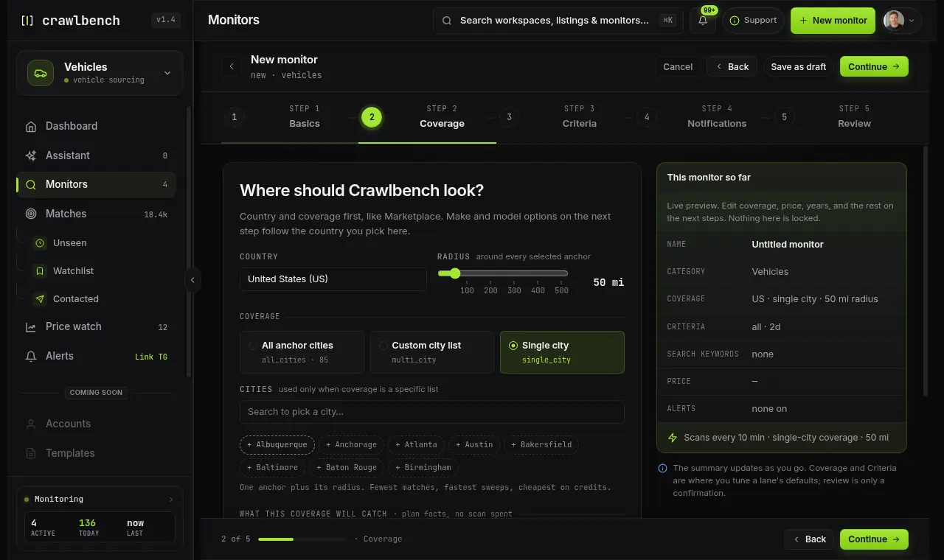Image resolution: width=944 pixels, height=560 pixels.
Task: Open the notifications bell icon
Action: 703,21
